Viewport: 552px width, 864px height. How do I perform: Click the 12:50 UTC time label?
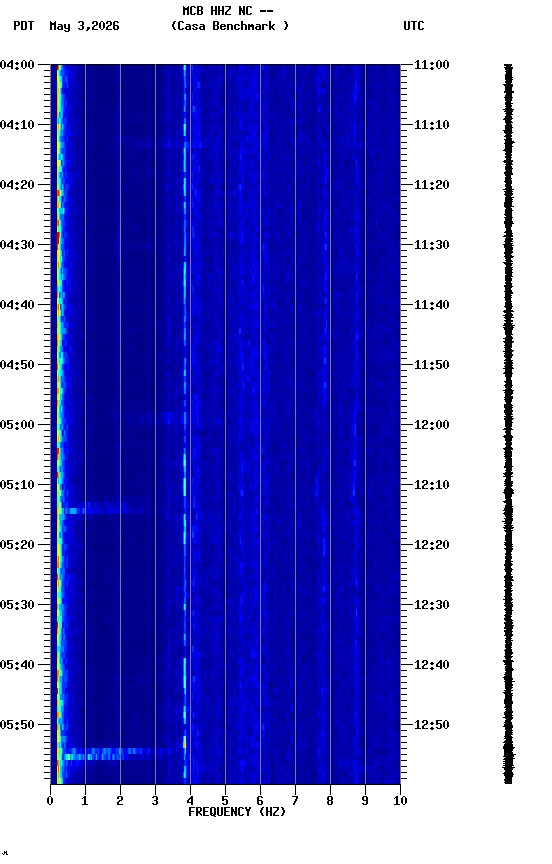tap(432, 725)
